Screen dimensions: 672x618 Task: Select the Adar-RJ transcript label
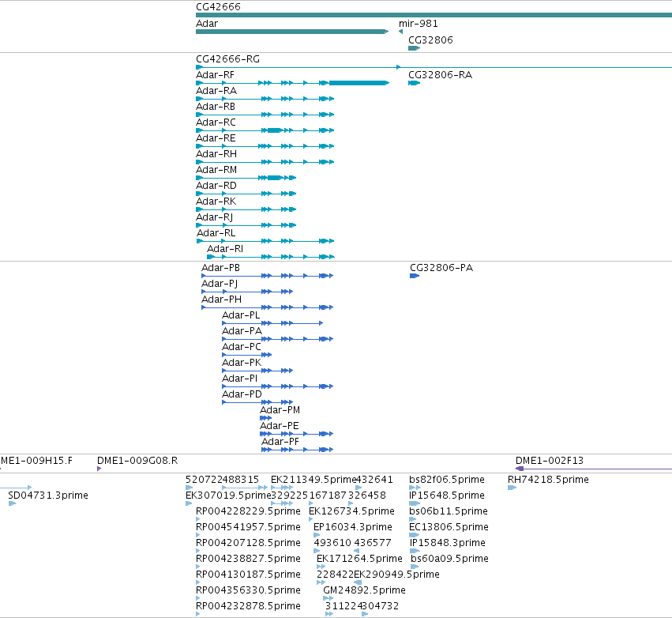[x=214, y=218]
